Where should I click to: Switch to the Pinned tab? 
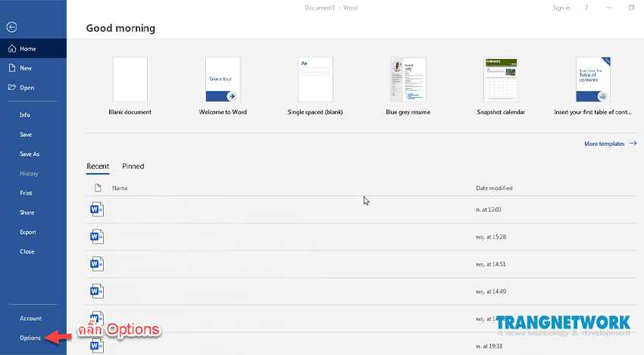pos(133,167)
